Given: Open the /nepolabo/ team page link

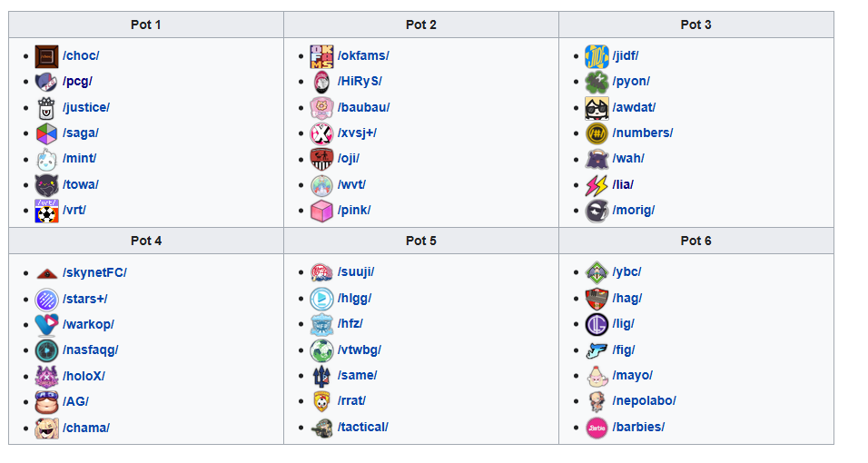Looking at the screenshot, I should [x=644, y=401].
